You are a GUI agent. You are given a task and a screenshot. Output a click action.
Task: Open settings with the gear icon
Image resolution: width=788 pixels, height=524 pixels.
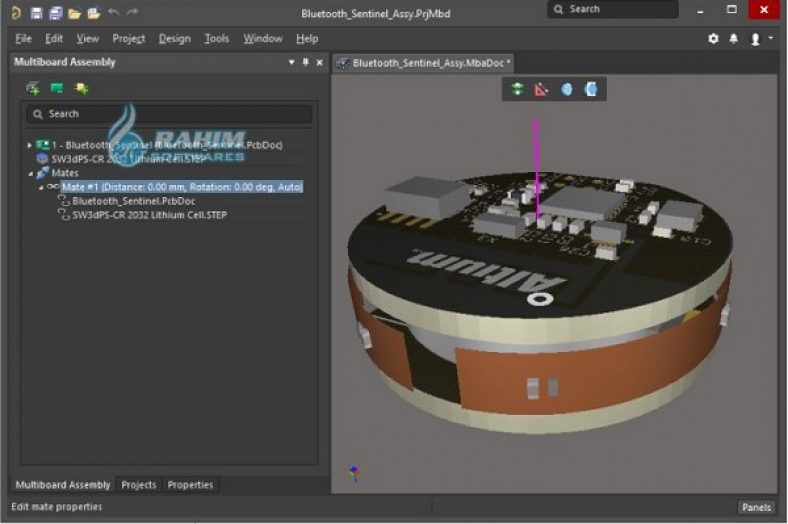click(713, 38)
